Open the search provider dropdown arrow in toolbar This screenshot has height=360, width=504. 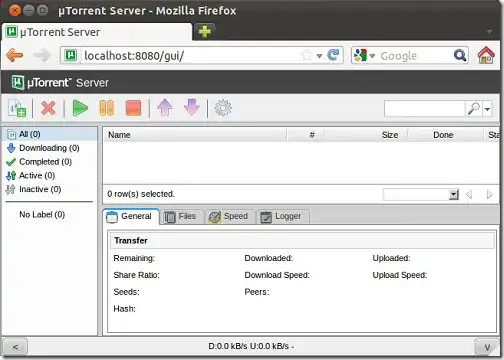pyautogui.click(x=487, y=109)
